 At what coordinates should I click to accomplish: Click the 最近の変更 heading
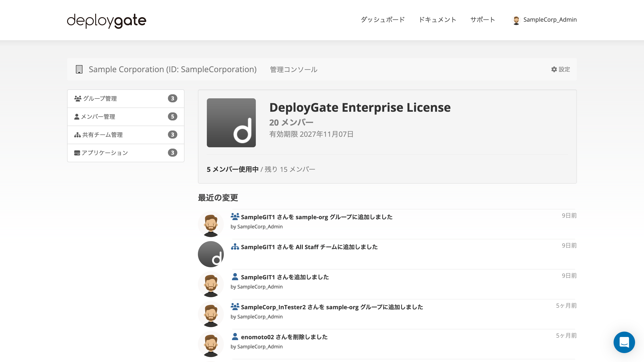[x=218, y=198]
